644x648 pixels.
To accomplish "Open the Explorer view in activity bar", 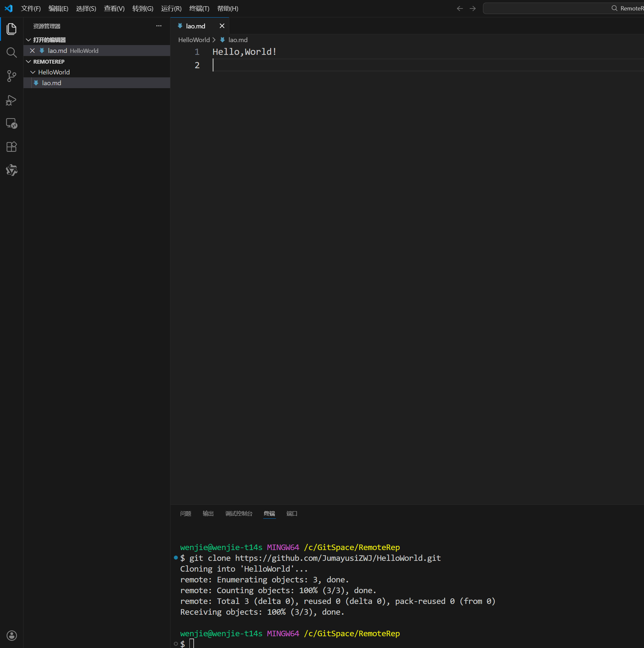I will coord(11,29).
